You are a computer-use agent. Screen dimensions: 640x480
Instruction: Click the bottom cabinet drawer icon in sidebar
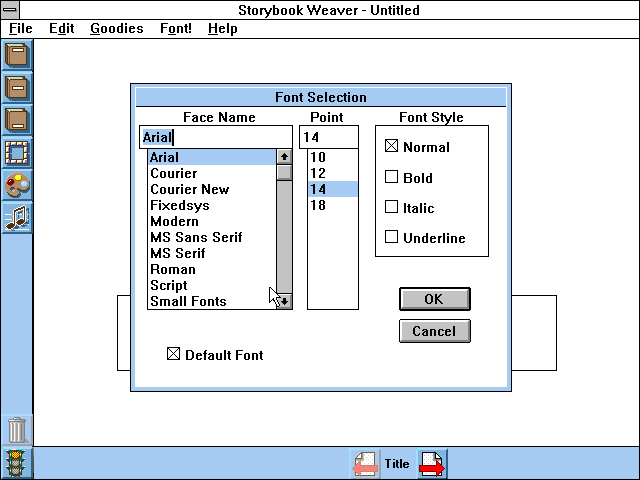[x=17, y=120]
